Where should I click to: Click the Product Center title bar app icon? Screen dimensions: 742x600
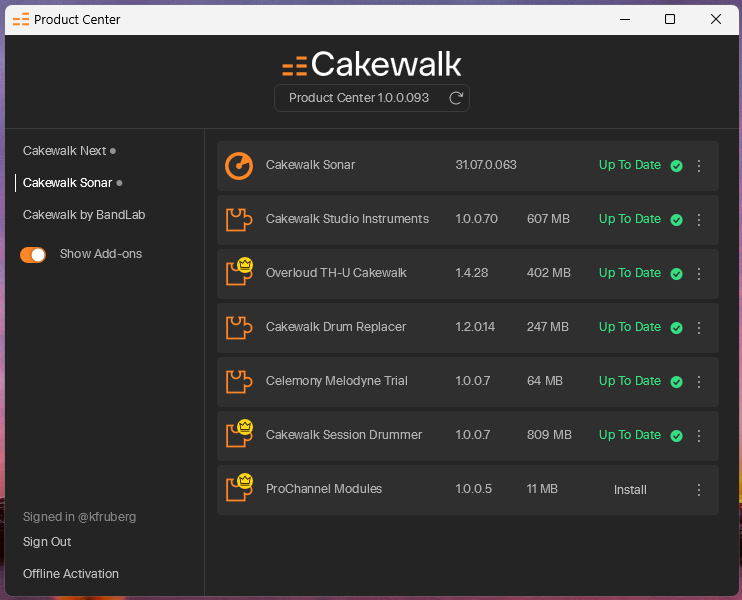(21, 19)
